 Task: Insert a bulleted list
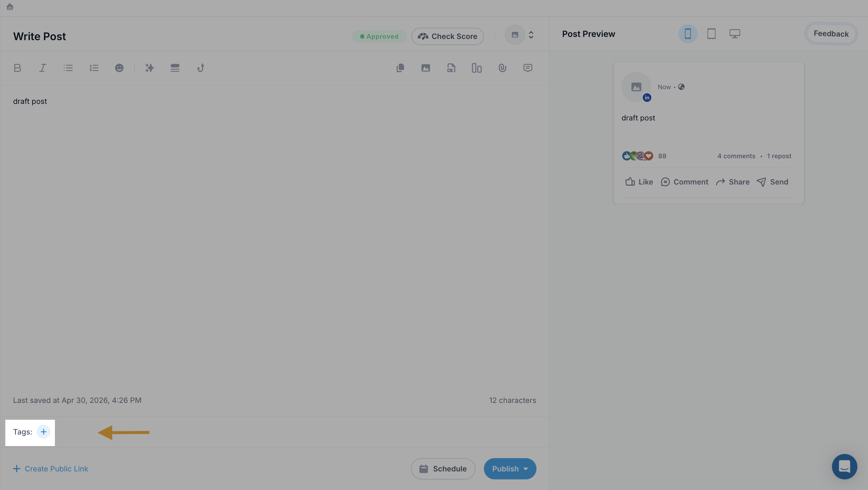coord(68,68)
